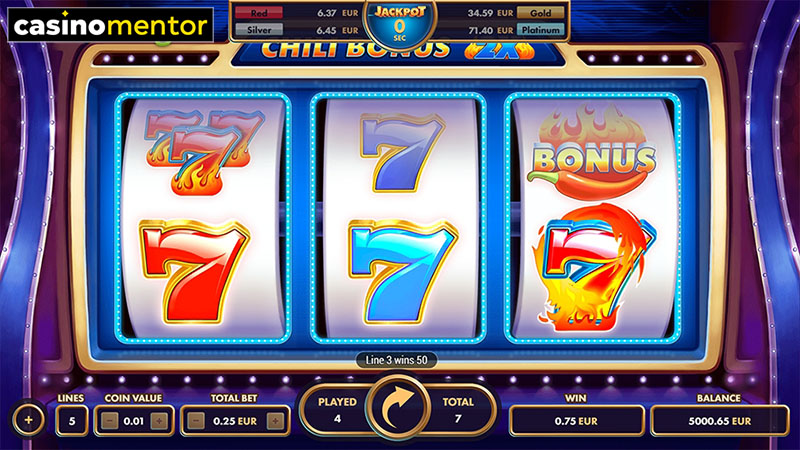This screenshot has height=450, width=800.
Task: Click the purple seven on middle reel
Action: [402, 152]
